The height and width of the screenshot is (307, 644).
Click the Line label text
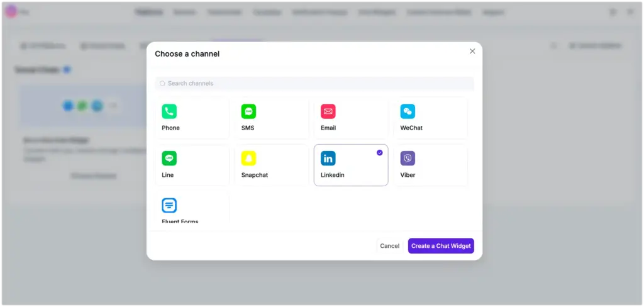tap(167, 175)
